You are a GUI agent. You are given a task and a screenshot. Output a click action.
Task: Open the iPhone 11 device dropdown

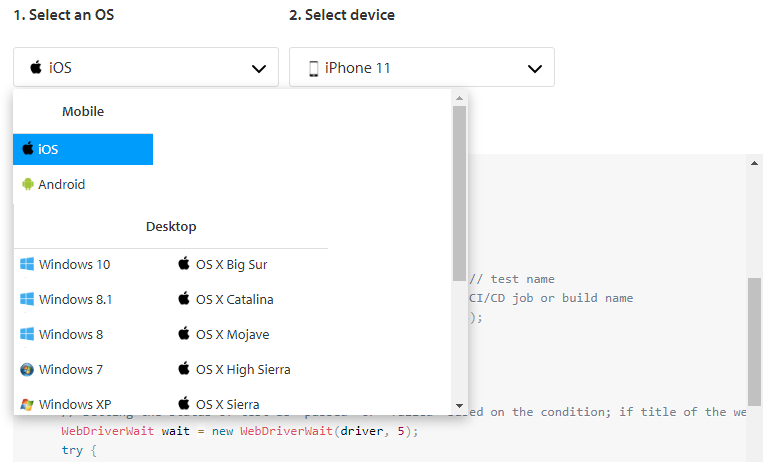pyautogui.click(x=422, y=67)
